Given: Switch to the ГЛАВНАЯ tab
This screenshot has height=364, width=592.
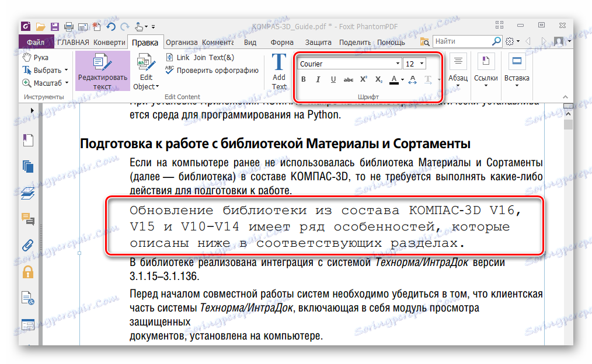Looking at the screenshot, I should coord(73,42).
